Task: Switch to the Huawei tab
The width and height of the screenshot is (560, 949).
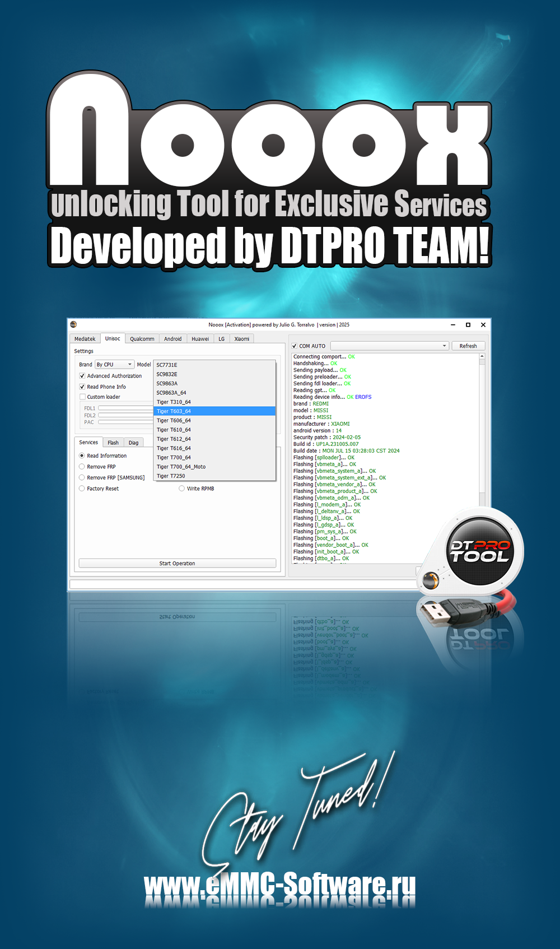Action: (200, 339)
